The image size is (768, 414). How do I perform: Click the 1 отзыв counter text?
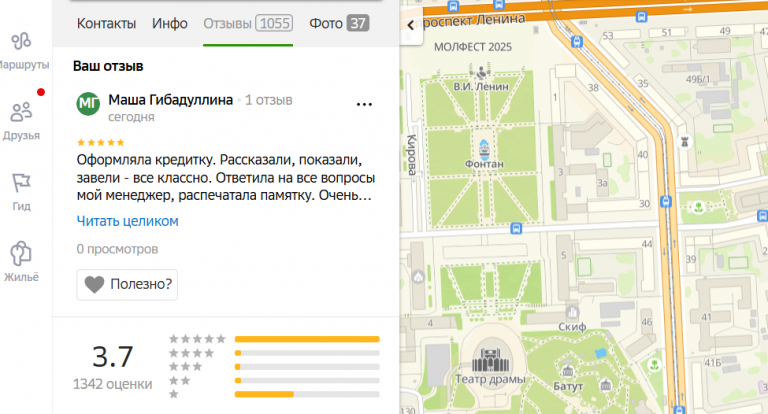268,100
